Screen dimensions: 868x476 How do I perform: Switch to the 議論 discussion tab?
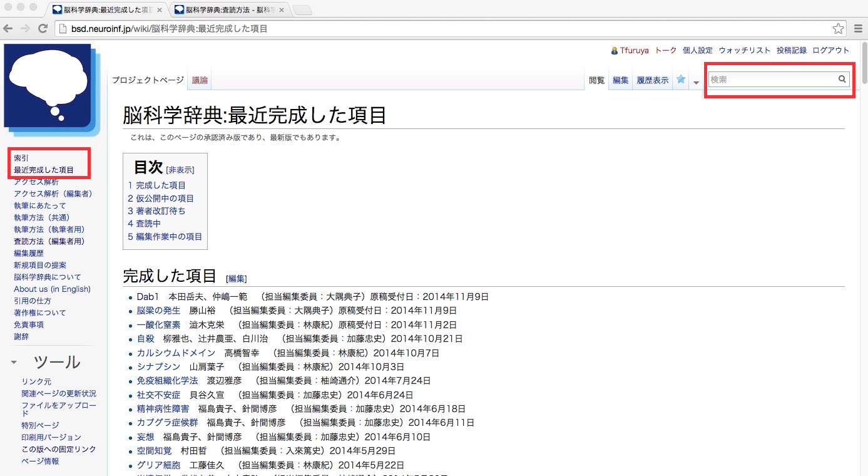pyautogui.click(x=200, y=80)
